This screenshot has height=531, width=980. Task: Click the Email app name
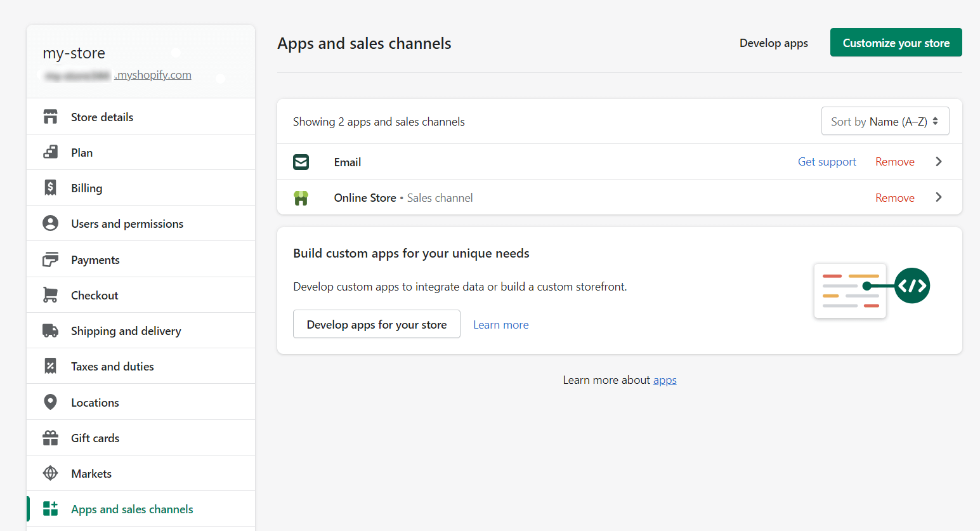(x=347, y=162)
